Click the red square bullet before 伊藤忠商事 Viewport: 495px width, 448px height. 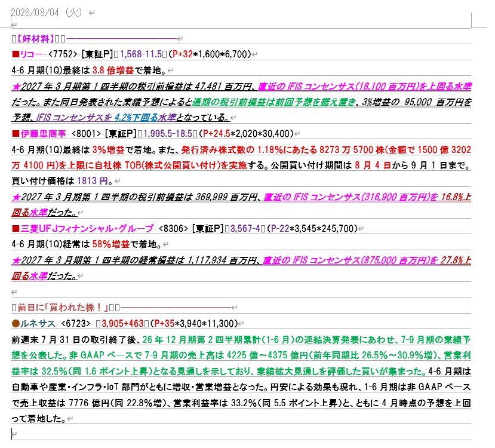coord(16,134)
